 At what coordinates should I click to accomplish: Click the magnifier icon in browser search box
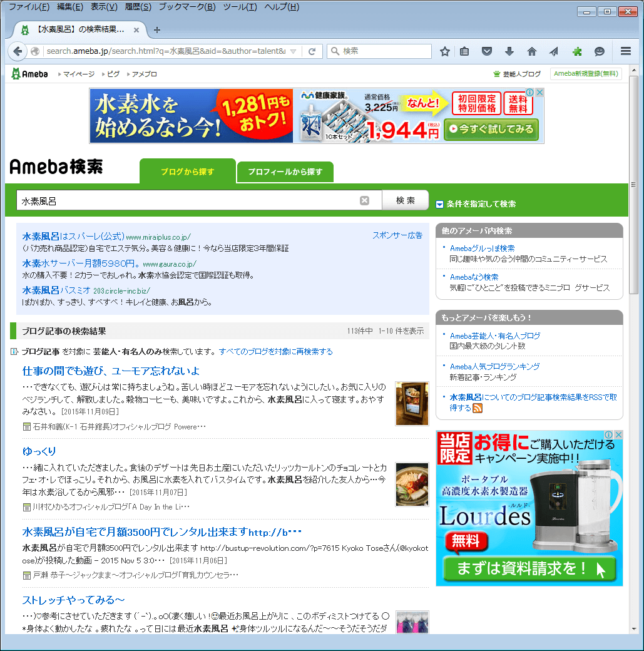(x=335, y=51)
